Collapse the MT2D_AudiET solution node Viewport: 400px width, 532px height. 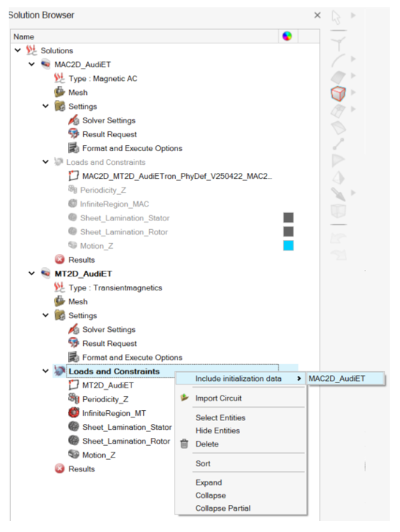point(31,274)
